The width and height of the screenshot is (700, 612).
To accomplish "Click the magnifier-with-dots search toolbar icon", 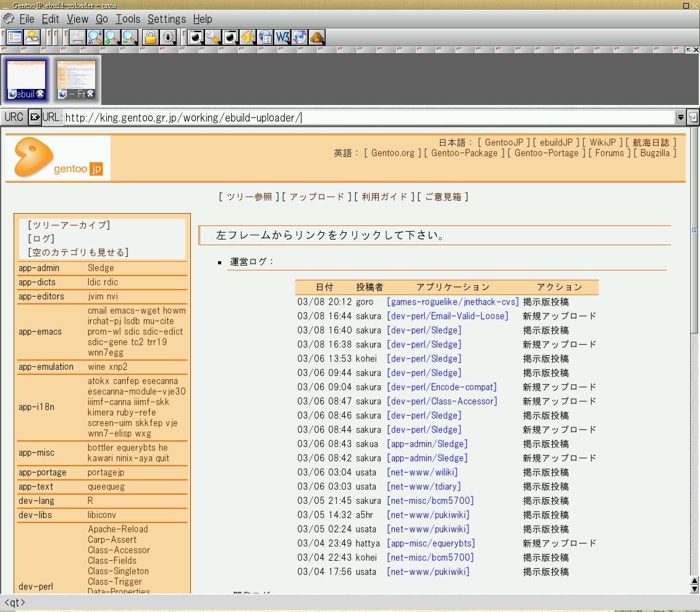I will tap(95, 37).
